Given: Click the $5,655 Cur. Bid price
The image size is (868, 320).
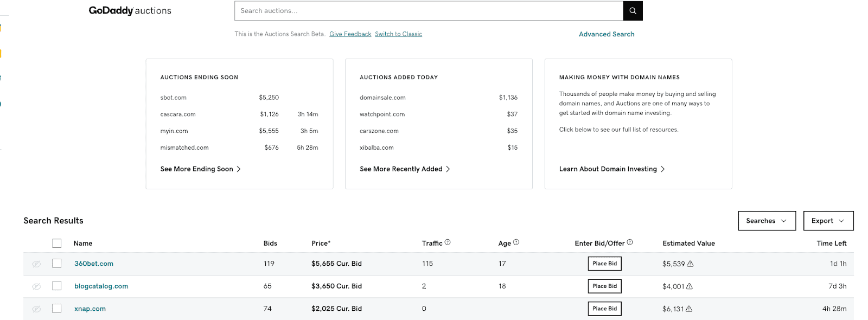Looking at the screenshot, I should pos(336,264).
